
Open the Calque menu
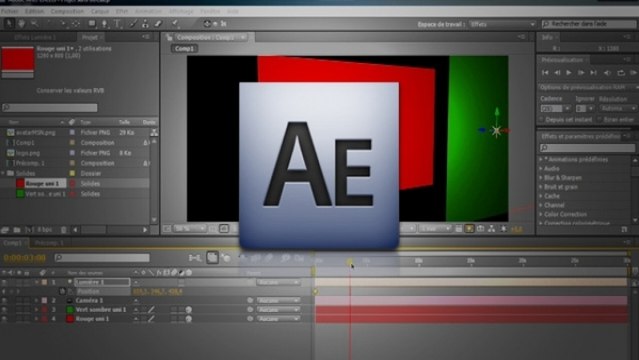click(100, 11)
